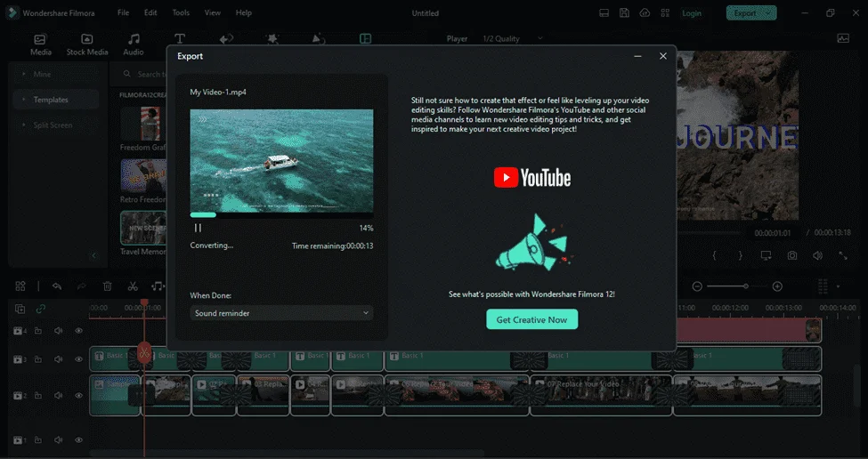The height and width of the screenshot is (459, 868).
Task: Mute track 1 audio
Action: pyautogui.click(x=58, y=440)
